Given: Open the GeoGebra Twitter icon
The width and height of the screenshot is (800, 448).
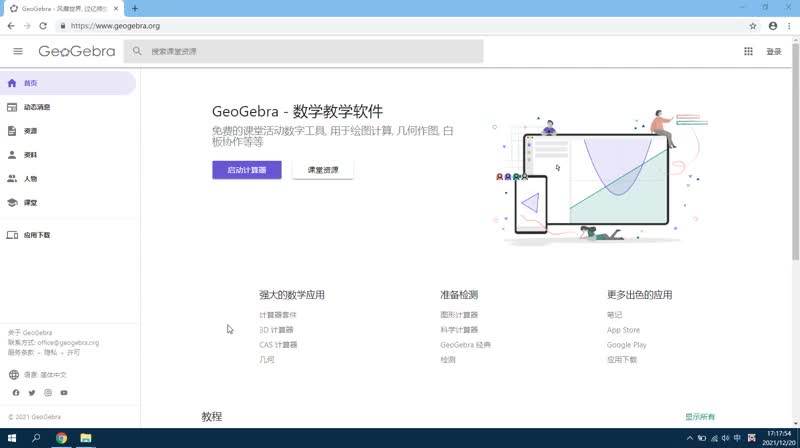Looking at the screenshot, I should (x=32, y=393).
